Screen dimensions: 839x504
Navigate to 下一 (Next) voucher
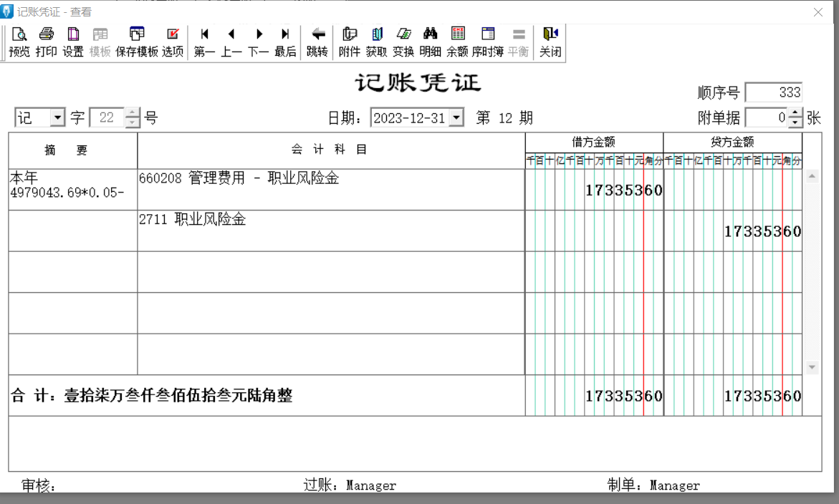[259, 42]
